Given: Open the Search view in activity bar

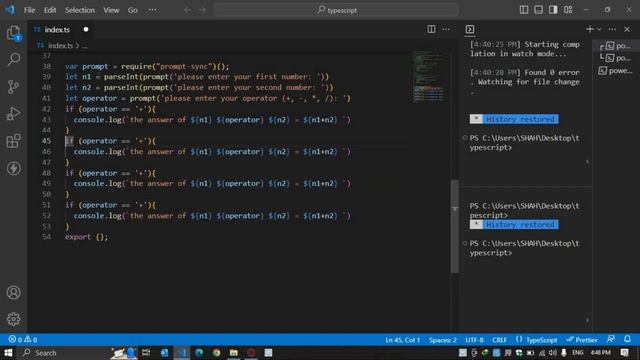Looking at the screenshot, I should click(x=13, y=60).
